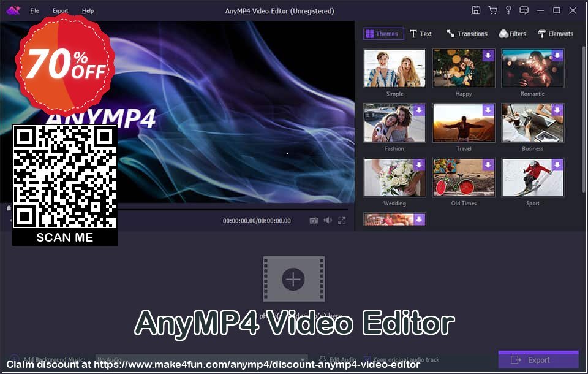The height and width of the screenshot is (374, 588).
Task: Switch to the Filters tab
Action: [512, 34]
